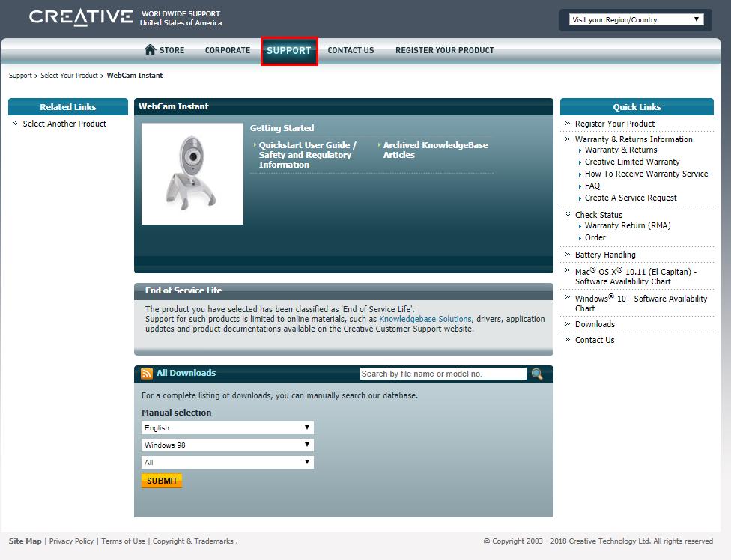Expand the Visit your Region/Country dropdown
Image resolution: width=731 pixels, height=560 pixels.
[x=634, y=19]
